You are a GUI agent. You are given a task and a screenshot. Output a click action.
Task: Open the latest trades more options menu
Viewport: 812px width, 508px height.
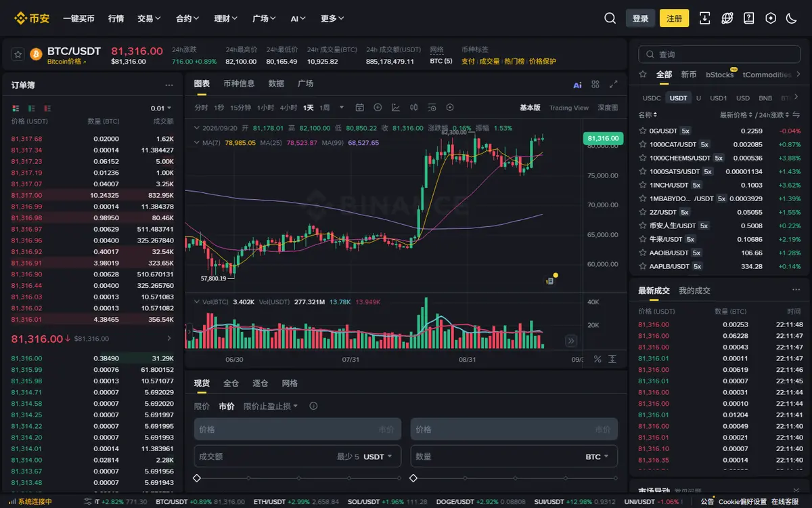pyautogui.click(x=796, y=290)
